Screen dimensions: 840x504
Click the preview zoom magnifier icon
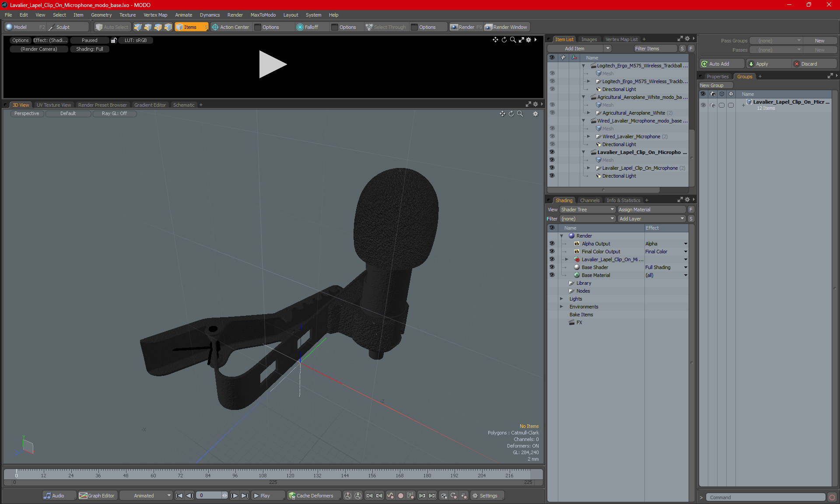pos(513,40)
